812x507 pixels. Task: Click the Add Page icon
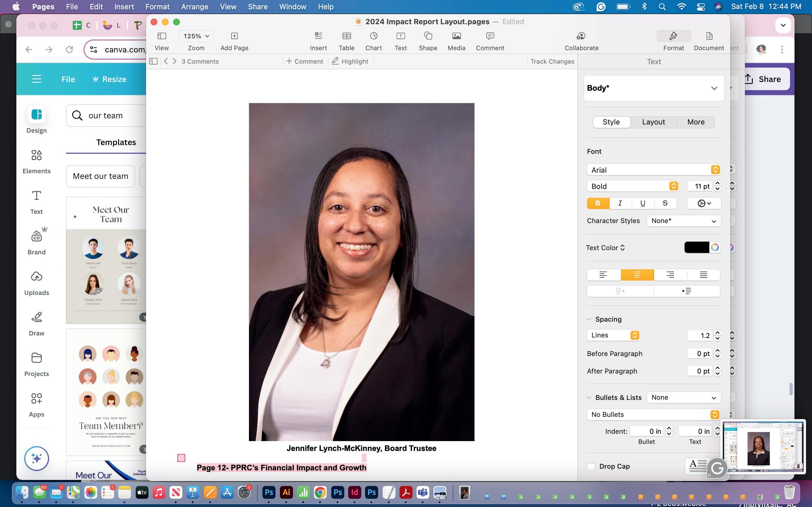(x=234, y=36)
